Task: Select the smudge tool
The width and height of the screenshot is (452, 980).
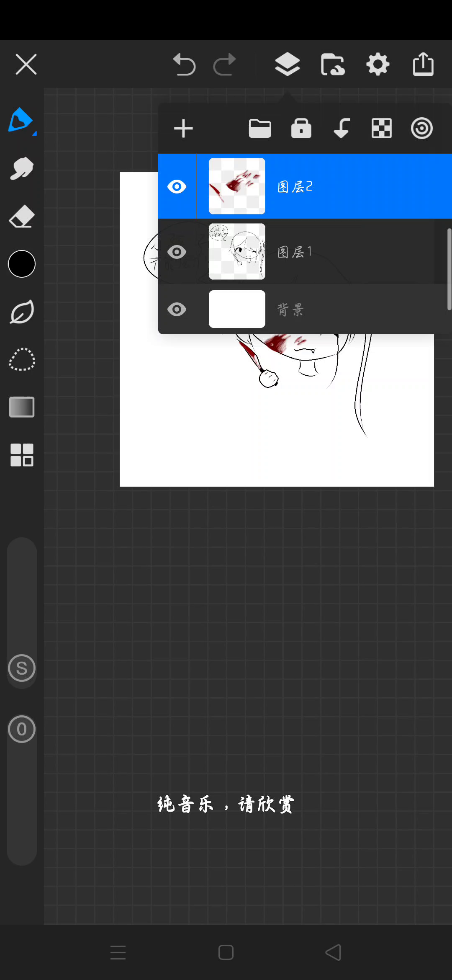Action: 21,169
